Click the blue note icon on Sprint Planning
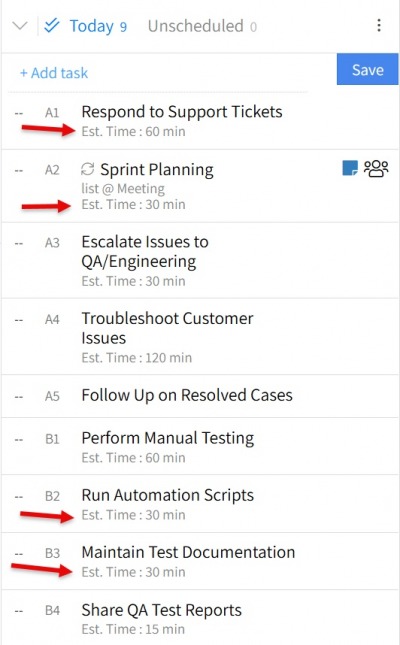The height and width of the screenshot is (645, 400). (x=350, y=168)
